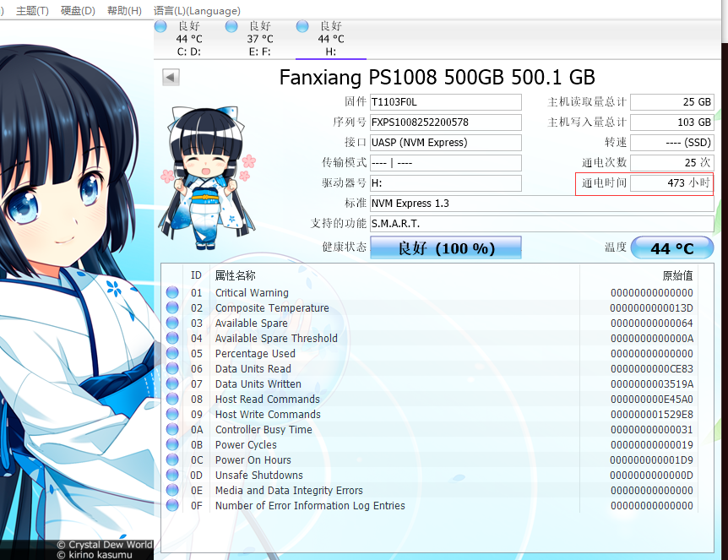
Task: Select the H: drive tab
Action: [x=331, y=39]
